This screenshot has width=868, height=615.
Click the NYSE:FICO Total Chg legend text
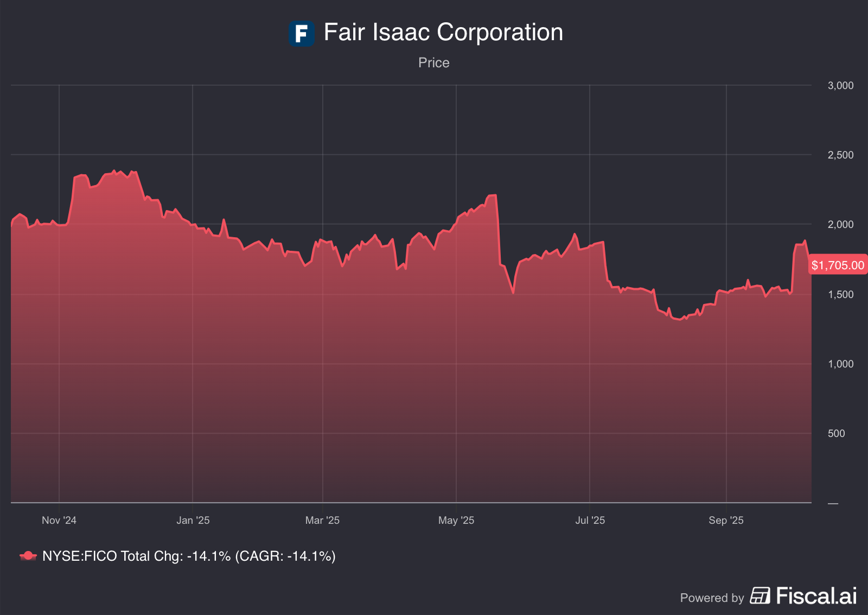(189, 556)
